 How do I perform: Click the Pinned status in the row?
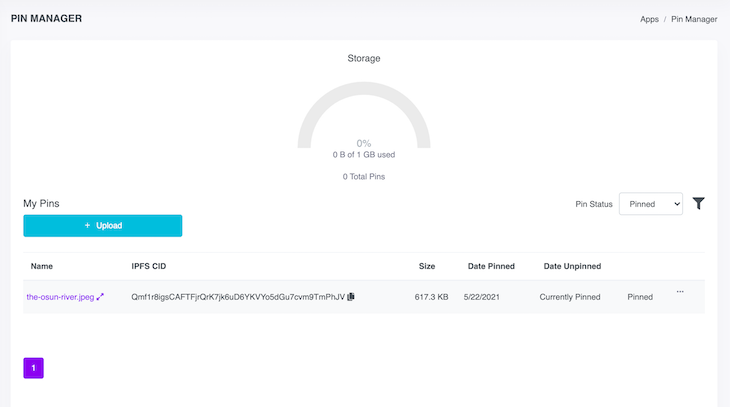pyautogui.click(x=640, y=297)
